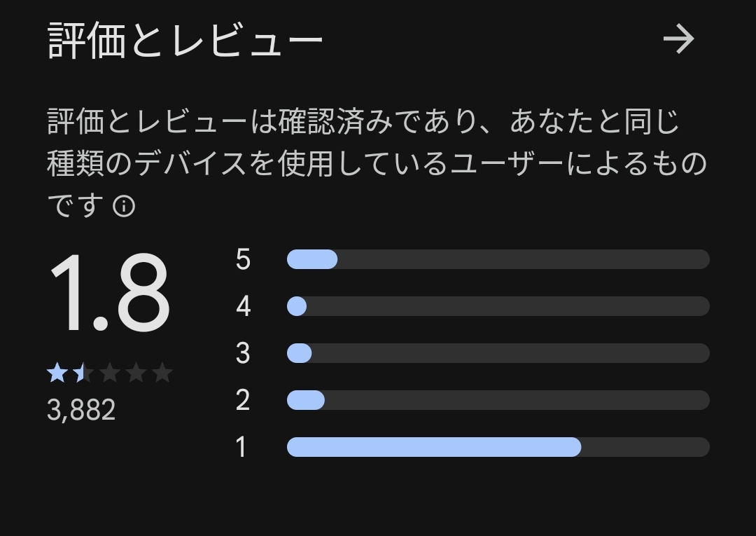The width and height of the screenshot is (756, 536).
Task: Select the fifth empty star
Action: [x=162, y=373]
